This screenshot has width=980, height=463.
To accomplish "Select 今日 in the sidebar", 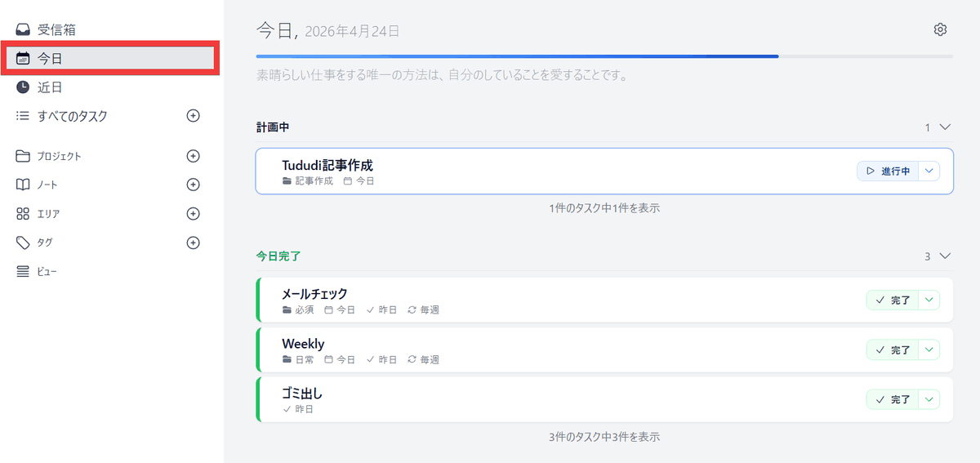I will coord(51,59).
